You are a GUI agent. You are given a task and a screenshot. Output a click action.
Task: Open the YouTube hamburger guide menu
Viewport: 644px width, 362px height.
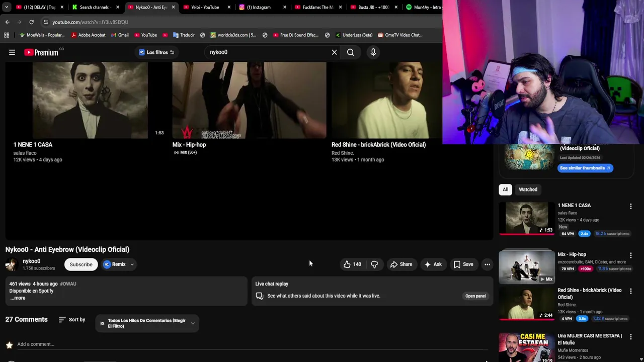[x=12, y=52]
